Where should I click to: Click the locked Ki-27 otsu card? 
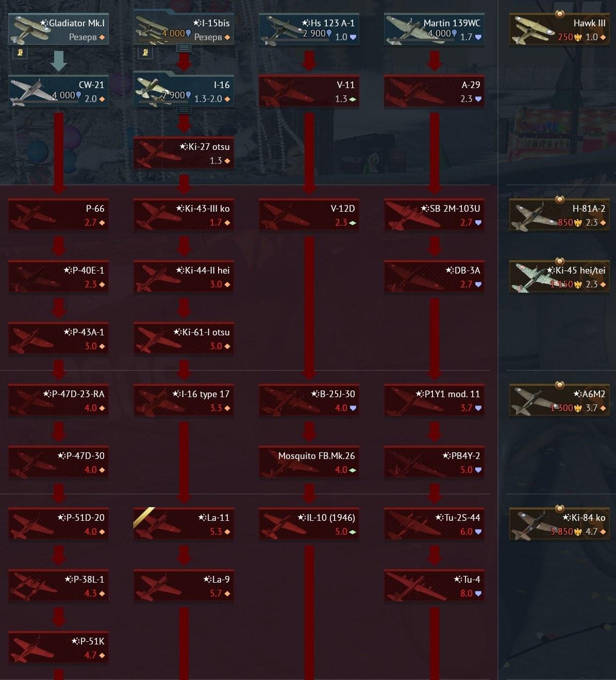[x=184, y=154]
